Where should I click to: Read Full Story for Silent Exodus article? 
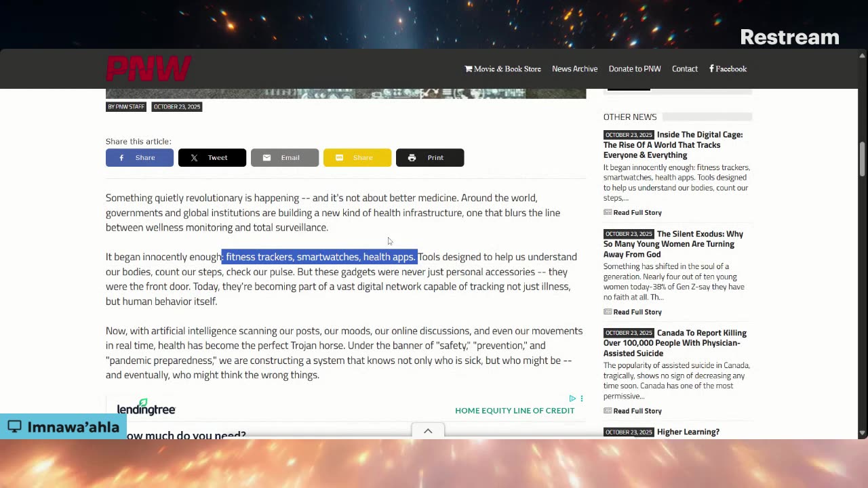pos(637,312)
